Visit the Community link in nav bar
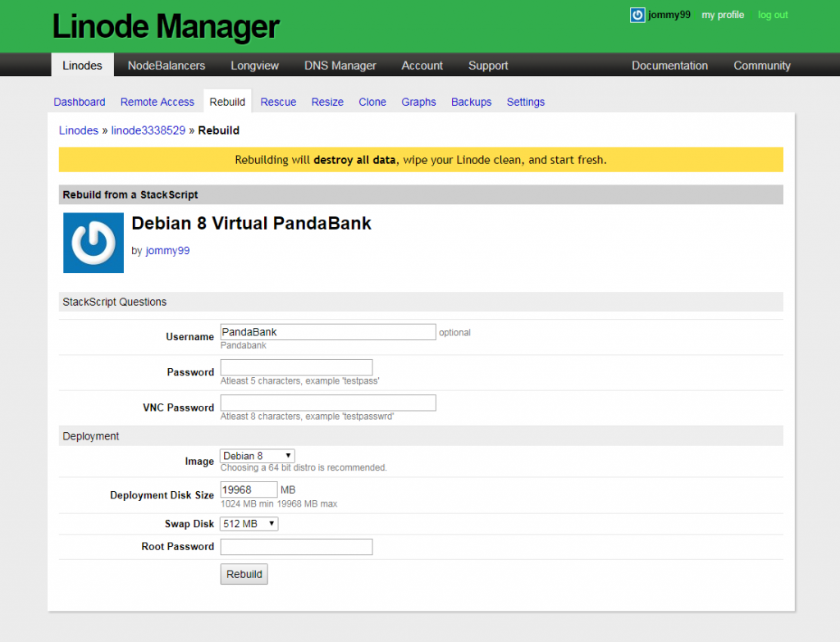The image size is (840, 642). (x=762, y=66)
